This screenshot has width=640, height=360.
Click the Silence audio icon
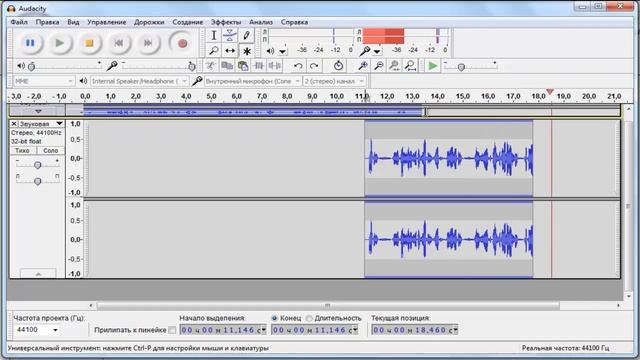(x=275, y=66)
